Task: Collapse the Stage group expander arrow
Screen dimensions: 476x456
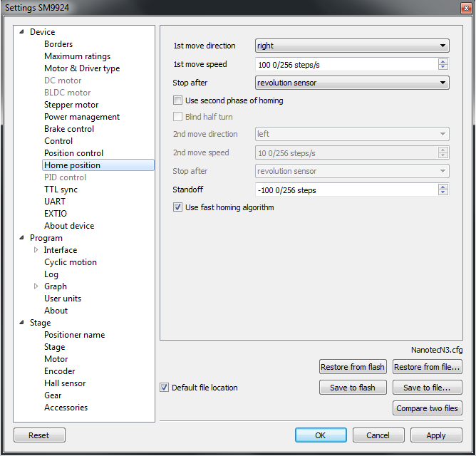Action: (x=21, y=323)
